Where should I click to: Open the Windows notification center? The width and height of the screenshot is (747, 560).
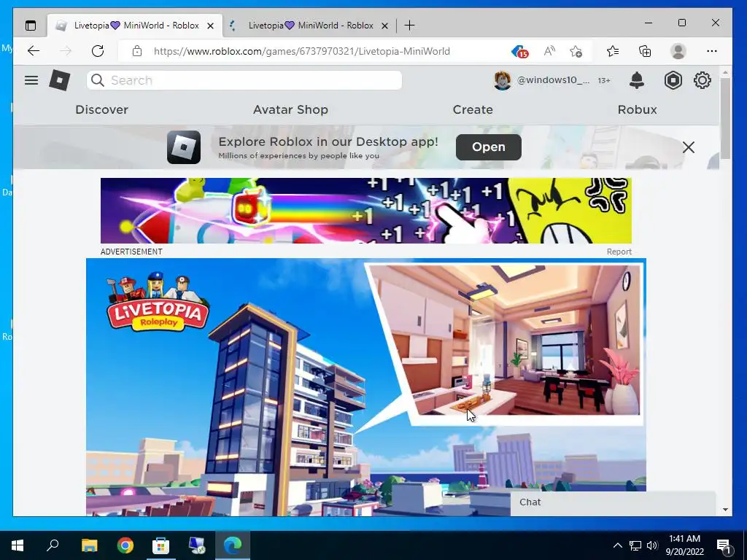(x=723, y=545)
